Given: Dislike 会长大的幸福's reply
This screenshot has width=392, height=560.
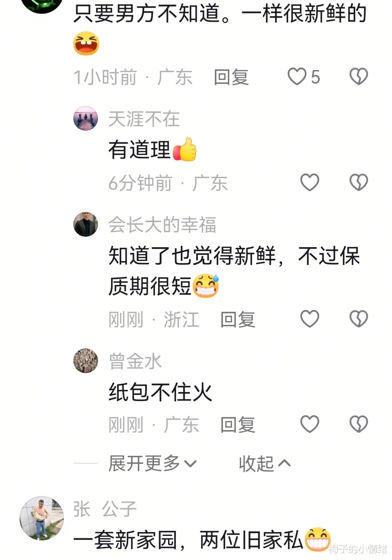Looking at the screenshot, I should pyautogui.click(x=359, y=319).
